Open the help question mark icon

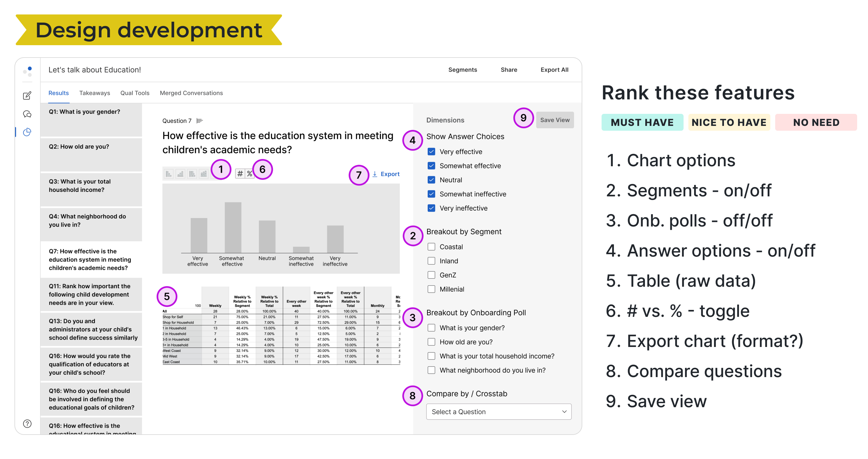click(x=27, y=424)
